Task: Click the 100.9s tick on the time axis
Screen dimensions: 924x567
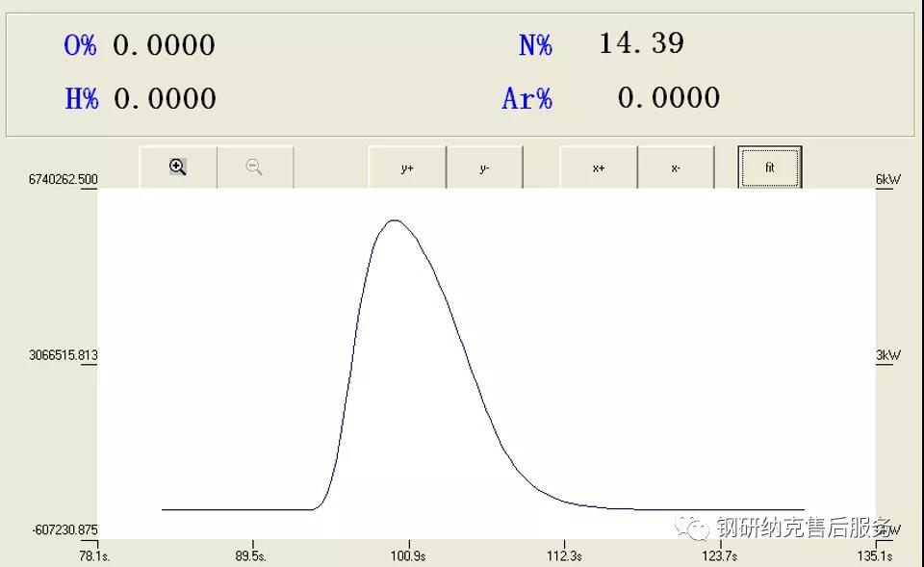Action: click(407, 556)
